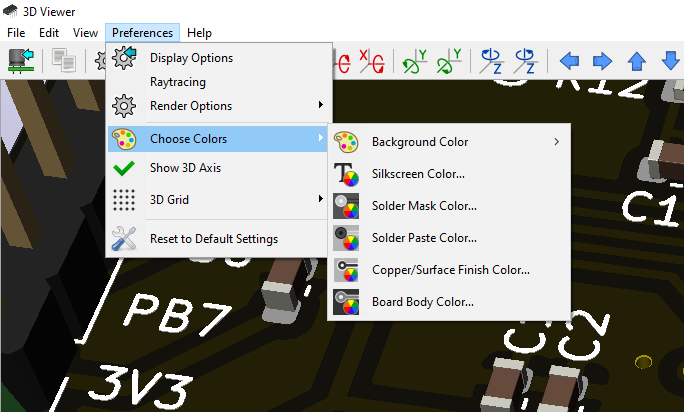Click the Render Options gear icon
The height and width of the screenshot is (412, 684).
124,106
